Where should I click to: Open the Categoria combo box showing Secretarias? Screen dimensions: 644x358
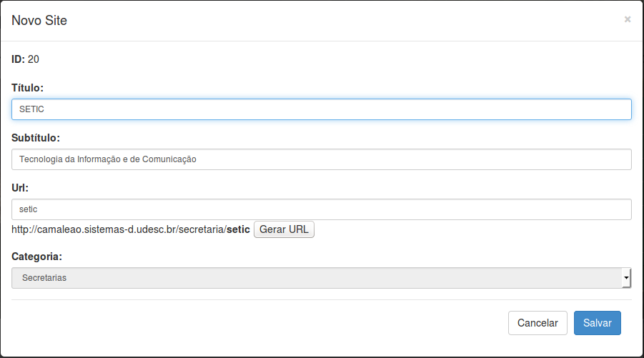[321, 278]
